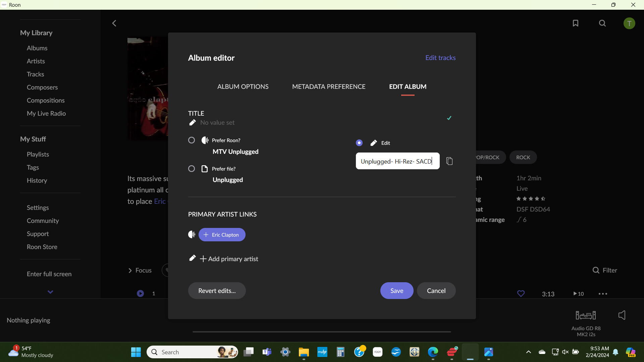Screen dimensions: 644x362
Task: Show hidden system tray icons
Action: [x=528, y=352]
